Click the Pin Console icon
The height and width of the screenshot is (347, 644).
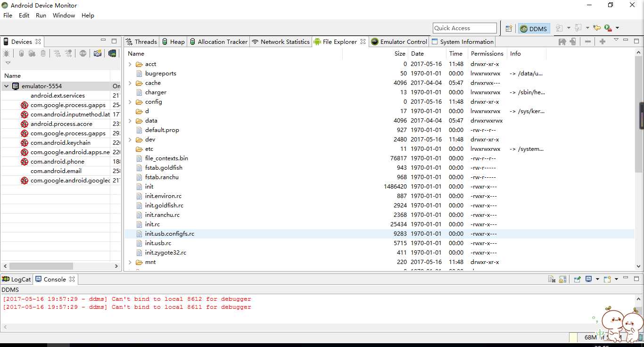(577, 279)
